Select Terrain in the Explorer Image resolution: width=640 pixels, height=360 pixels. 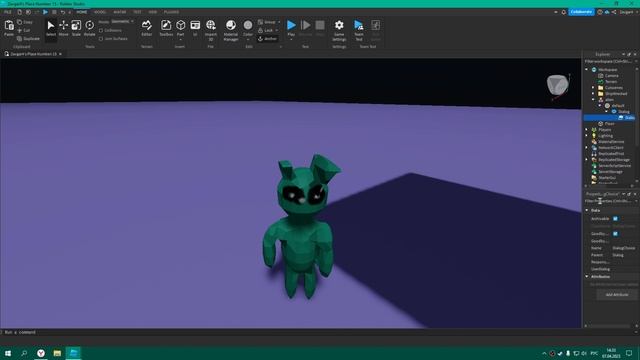[611, 82]
